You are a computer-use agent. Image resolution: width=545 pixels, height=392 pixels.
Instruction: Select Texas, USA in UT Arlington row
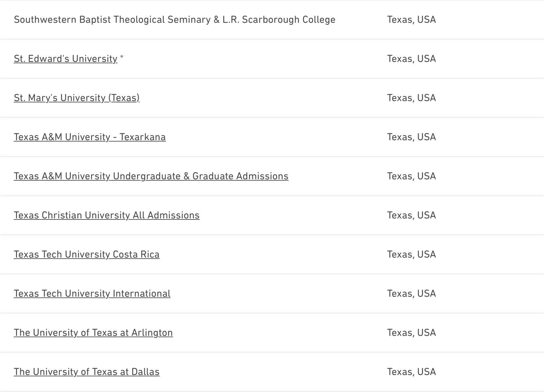411,333
